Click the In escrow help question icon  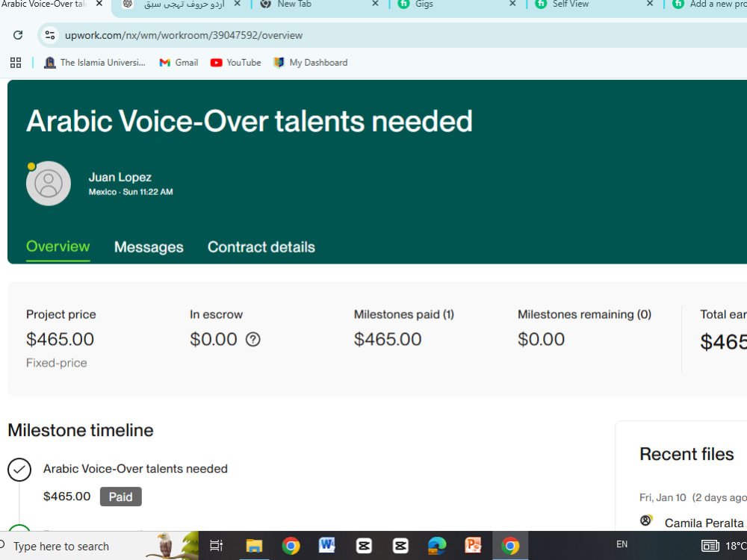pyautogui.click(x=253, y=340)
